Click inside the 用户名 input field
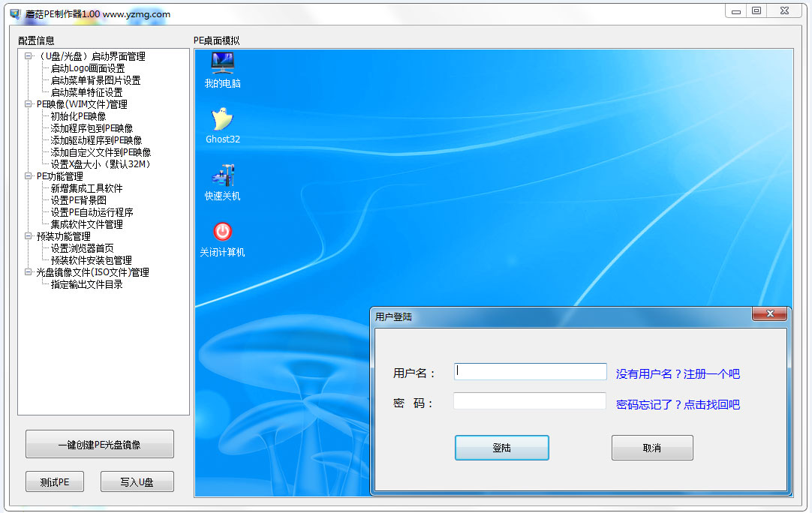The width and height of the screenshot is (812, 513). tap(530, 371)
